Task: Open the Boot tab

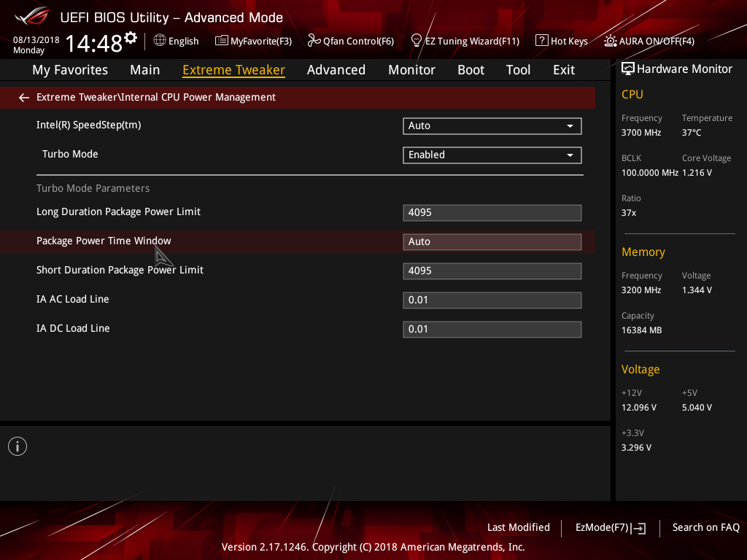Action: click(471, 70)
